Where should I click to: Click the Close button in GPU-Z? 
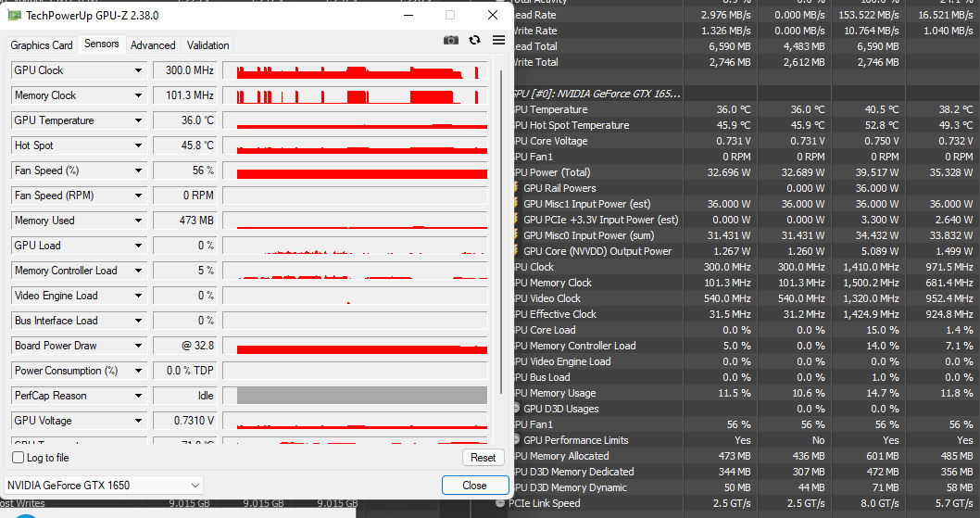[x=474, y=485]
